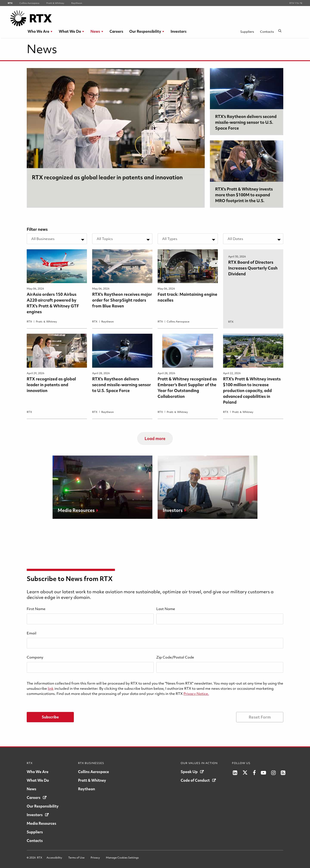Open the All Dates filter dropdown
310x868 pixels.
(253, 239)
